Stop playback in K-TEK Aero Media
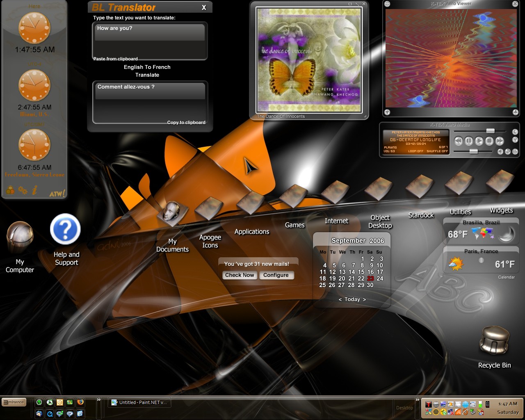Viewport: 525px width, 420px height. [x=489, y=141]
